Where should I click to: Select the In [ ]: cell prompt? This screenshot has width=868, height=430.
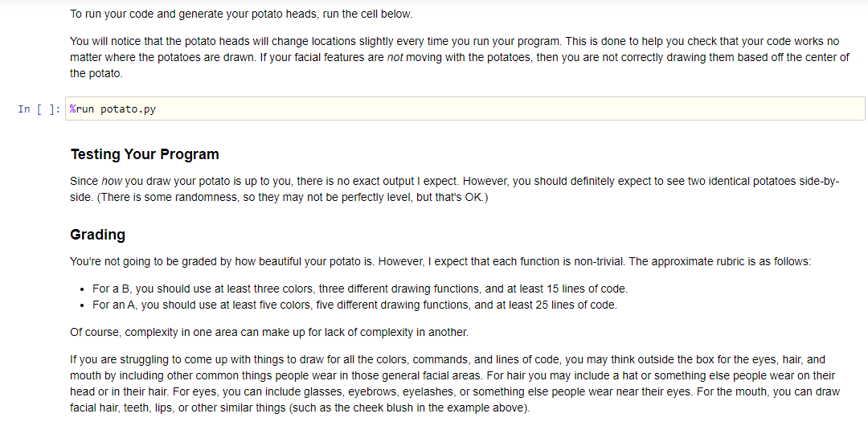pyautogui.click(x=39, y=109)
